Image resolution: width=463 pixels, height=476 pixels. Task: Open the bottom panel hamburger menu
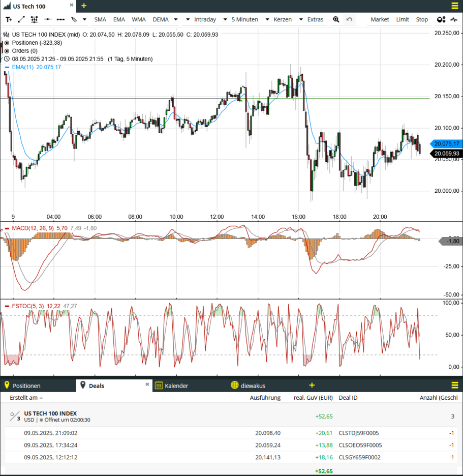[455, 385]
